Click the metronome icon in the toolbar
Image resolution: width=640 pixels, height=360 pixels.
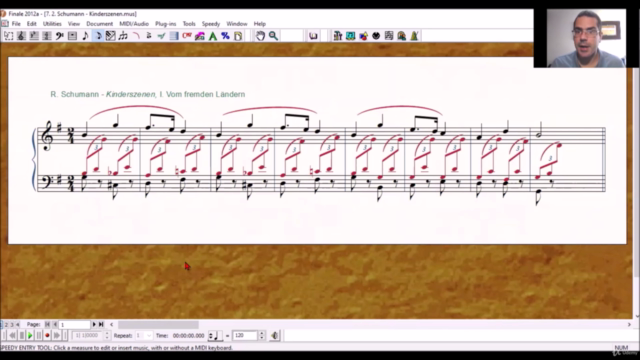414,36
